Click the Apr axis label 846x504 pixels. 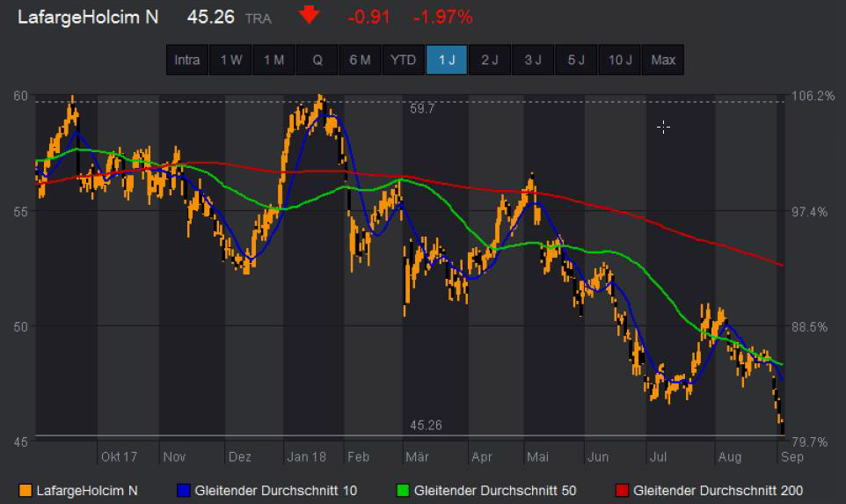point(482,457)
